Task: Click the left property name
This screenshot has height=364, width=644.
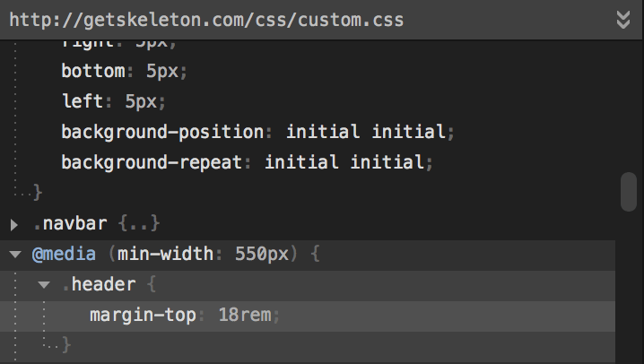Action: (x=83, y=101)
